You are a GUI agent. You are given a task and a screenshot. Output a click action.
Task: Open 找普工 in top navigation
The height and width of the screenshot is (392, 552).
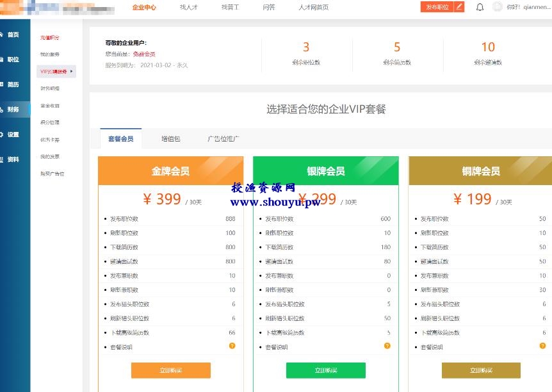coord(231,7)
